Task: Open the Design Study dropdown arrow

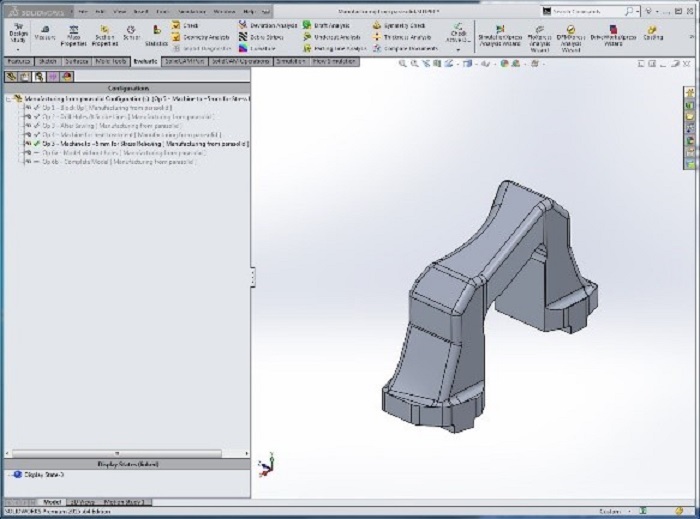Action: click(x=18, y=47)
